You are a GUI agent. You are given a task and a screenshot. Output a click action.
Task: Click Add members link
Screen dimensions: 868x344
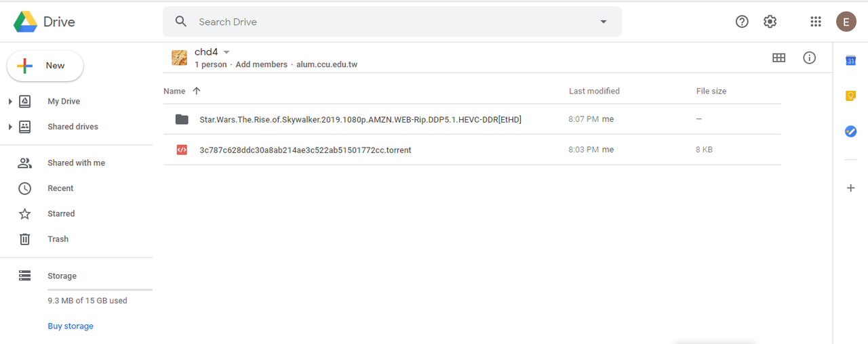[261, 65]
